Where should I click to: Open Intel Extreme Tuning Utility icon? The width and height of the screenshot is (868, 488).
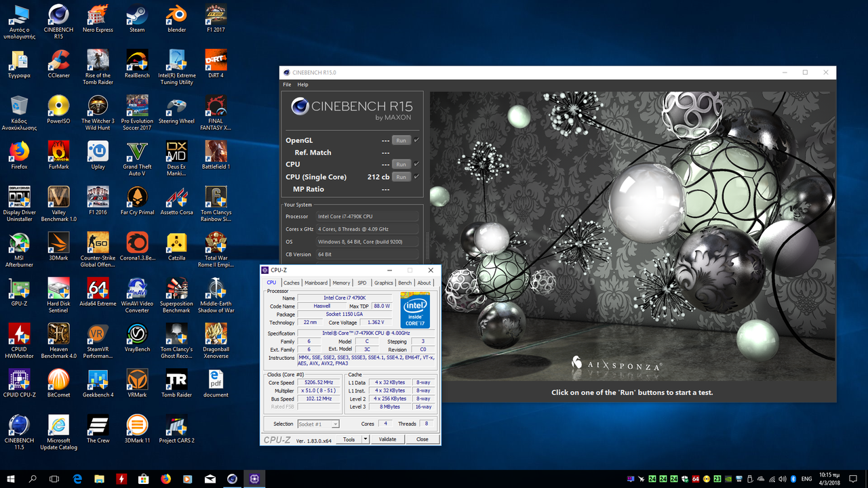(176, 67)
